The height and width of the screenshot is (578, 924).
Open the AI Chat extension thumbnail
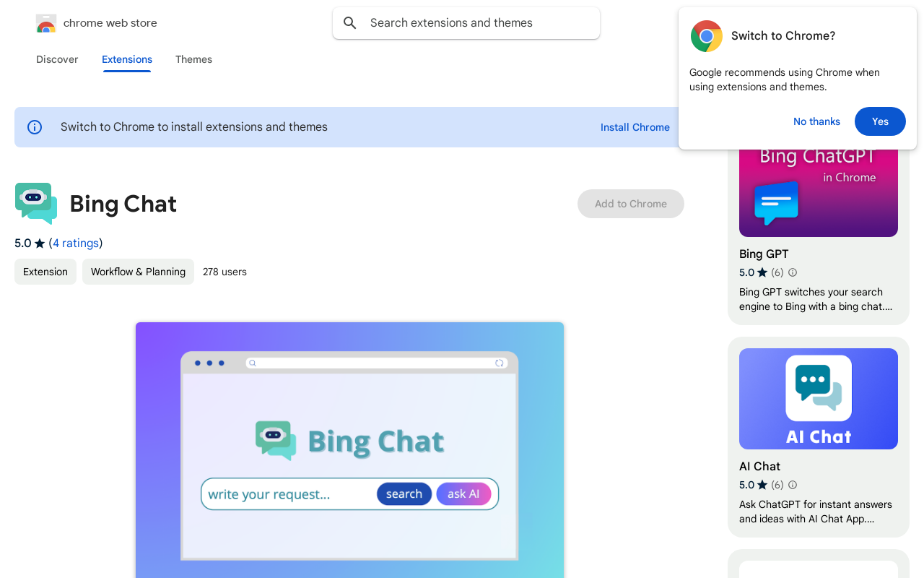coord(818,399)
